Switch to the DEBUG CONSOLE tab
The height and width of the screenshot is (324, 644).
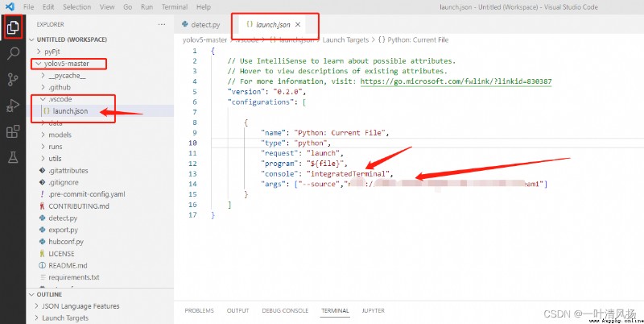(x=285, y=311)
